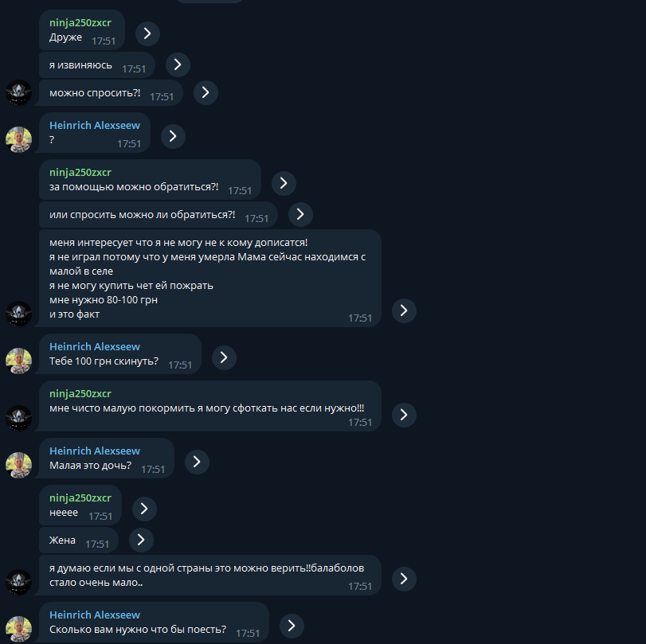The width and height of the screenshot is (646, 644).
Task: Open Heinrich Alexseew name above "?" message
Action: (x=95, y=125)
